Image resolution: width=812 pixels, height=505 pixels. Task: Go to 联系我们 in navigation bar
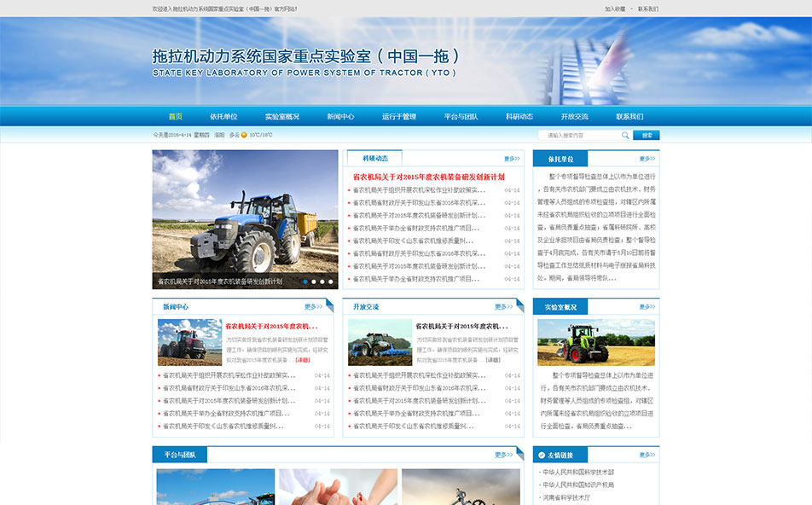coord(629,116)
